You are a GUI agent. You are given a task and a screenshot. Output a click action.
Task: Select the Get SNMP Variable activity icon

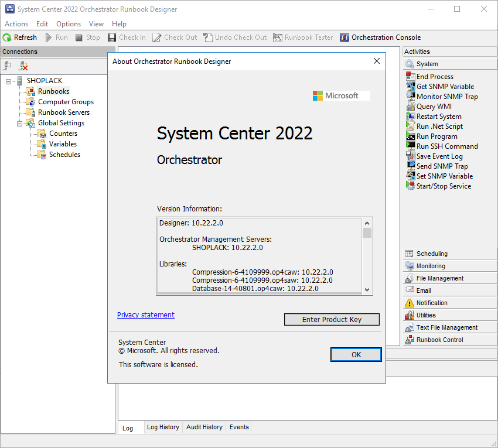[410, 86]
